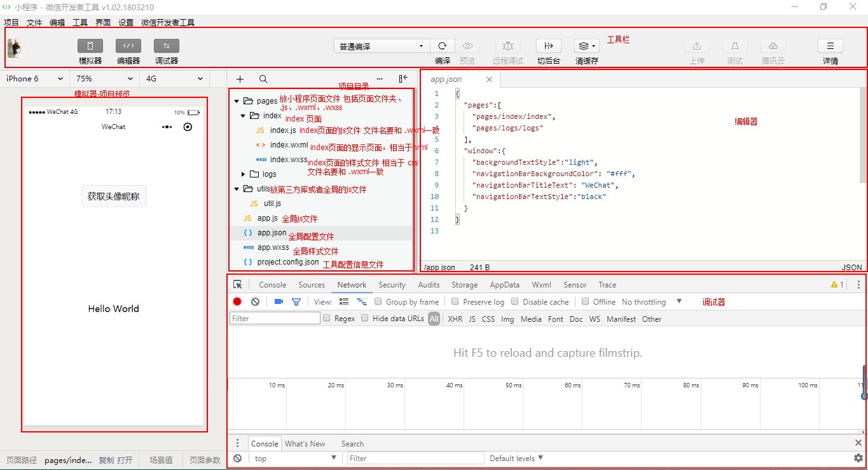This screenshot has width=868, height=470.
Task: Click the 切后台 switch-to-background icon
Action: (x=549, y=46)
